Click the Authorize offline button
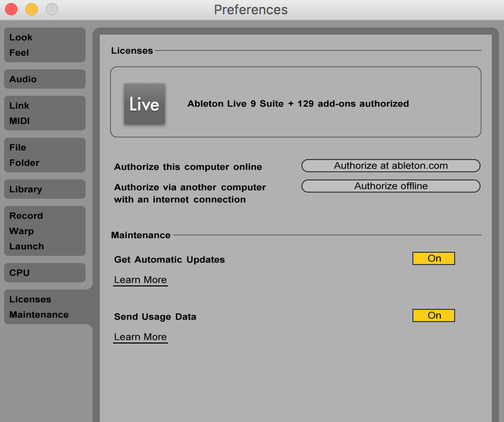Image resolution: width=504 pixels, height=422 pixels. coord(391,186)
